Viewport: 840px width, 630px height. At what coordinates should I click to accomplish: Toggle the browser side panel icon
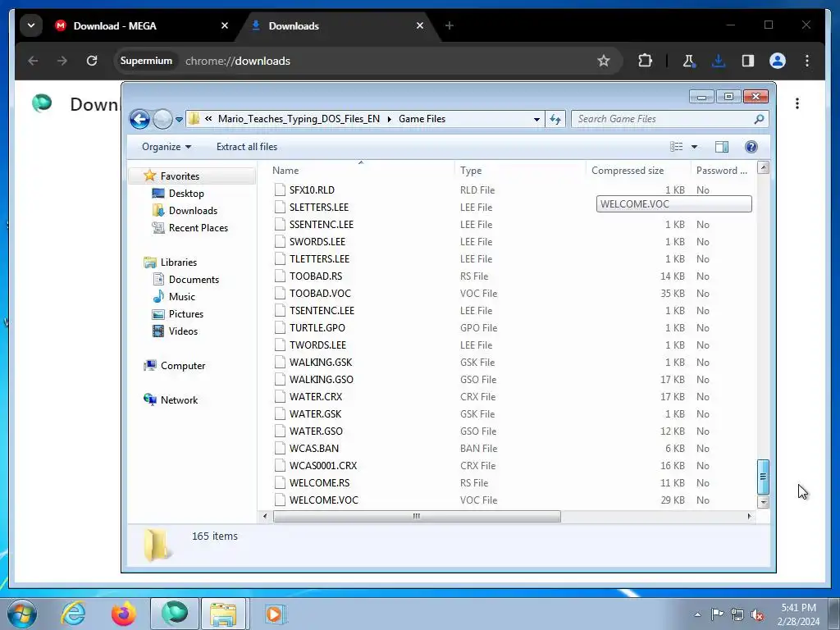(x=748, y=61)
